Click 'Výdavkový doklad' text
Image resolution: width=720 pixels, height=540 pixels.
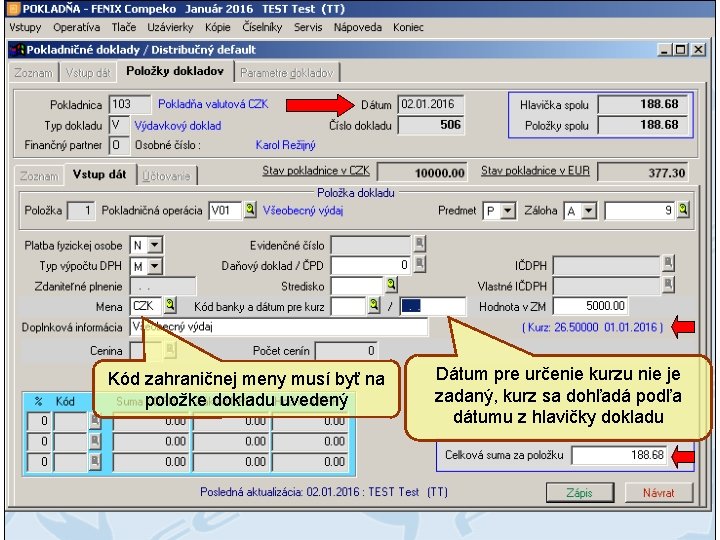tap(178, 125)
